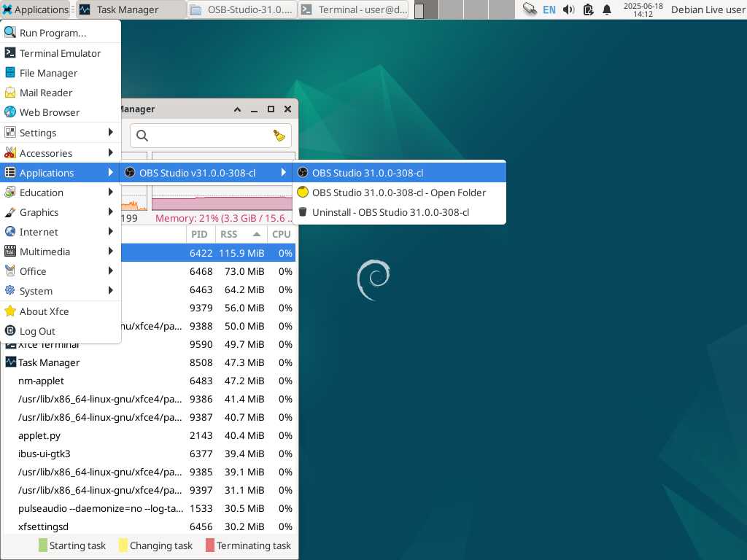Open Run Program from the menu
Viewport: 747px width, 560px height.
tap(61, 33)
